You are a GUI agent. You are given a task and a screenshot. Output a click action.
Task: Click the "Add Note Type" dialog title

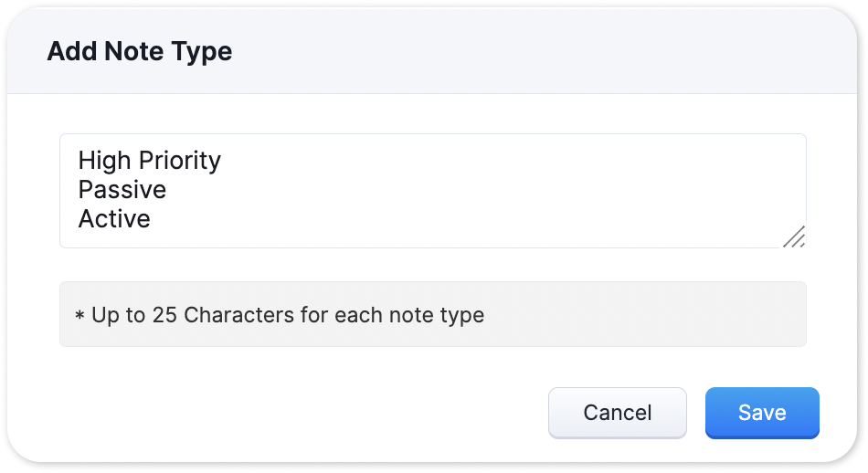pyautogui.click(x=140, y=51)
